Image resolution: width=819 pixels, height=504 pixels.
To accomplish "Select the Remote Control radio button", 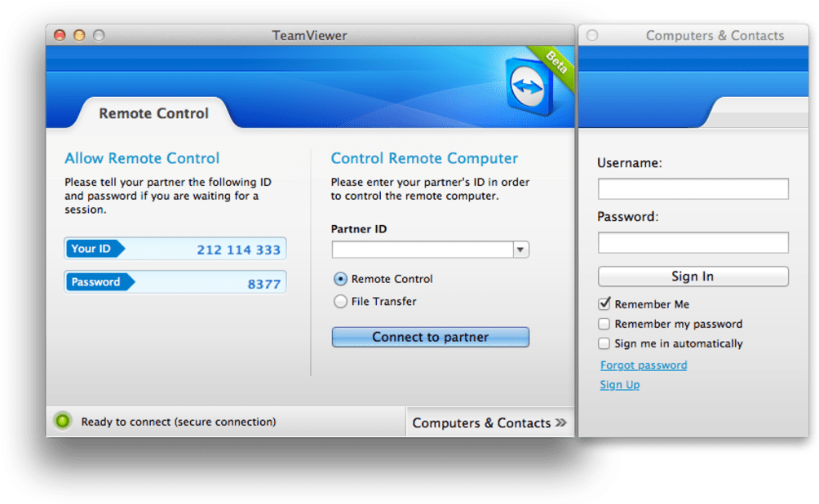I will 341,279.
